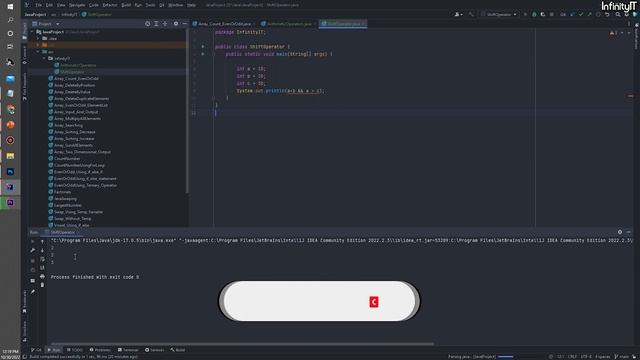Collapse the src folder
This screenshot has width=640, height=360.
click(38, 52)
